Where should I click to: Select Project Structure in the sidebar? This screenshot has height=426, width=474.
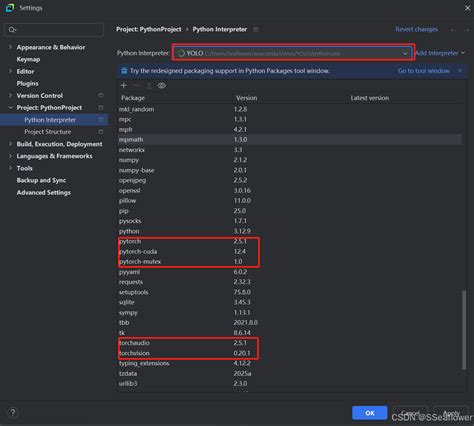tap(48, 132)
